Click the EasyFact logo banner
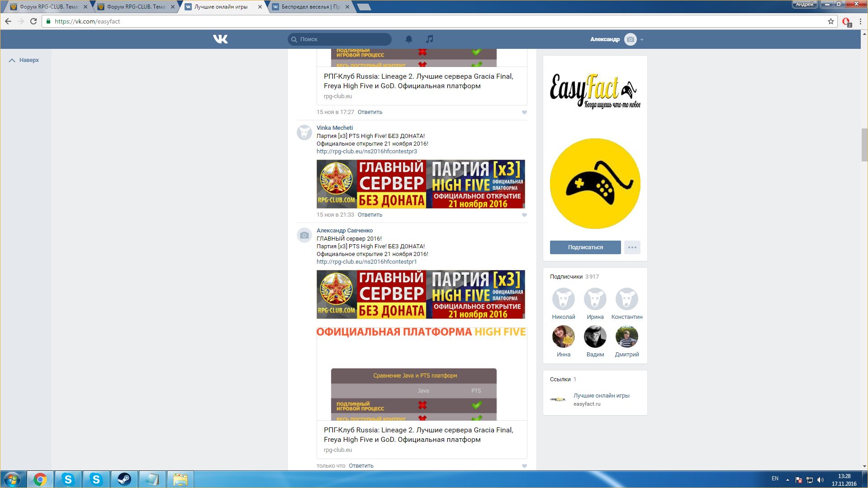 (x=595, y=91)
